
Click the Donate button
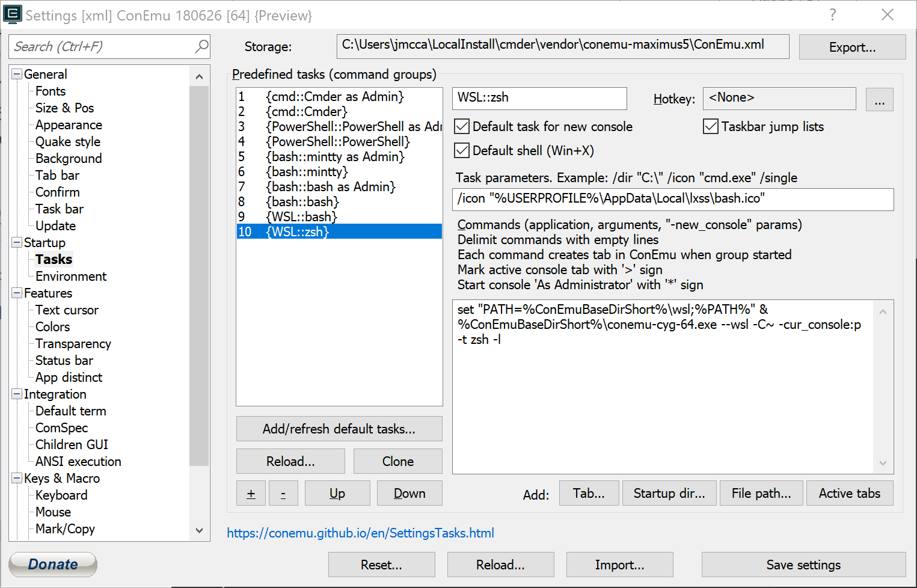(52, 564)
